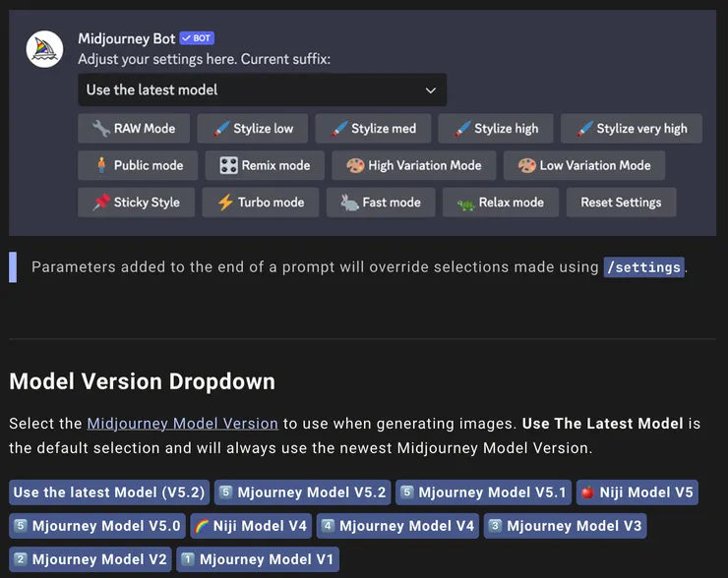728x578 pixels.
Task: Select Mjourney Model V4 option
Action: (397, 526)
